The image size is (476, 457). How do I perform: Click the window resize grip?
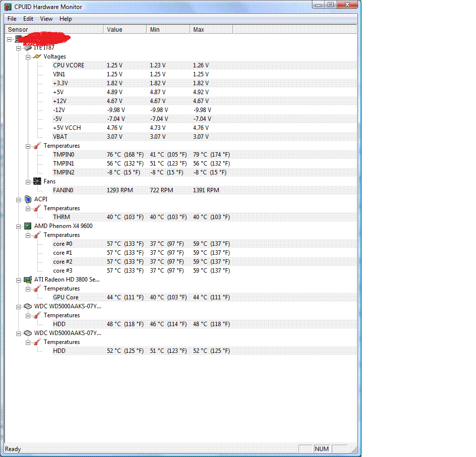(354, 450)
